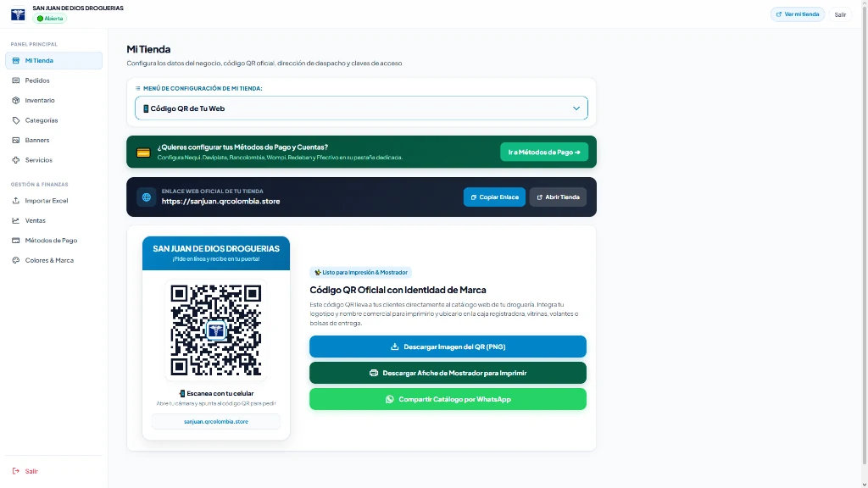868x488 pixels.
Task: Click Copiar Enlace button
Action: pyautogui.click(x=494, y=197)
